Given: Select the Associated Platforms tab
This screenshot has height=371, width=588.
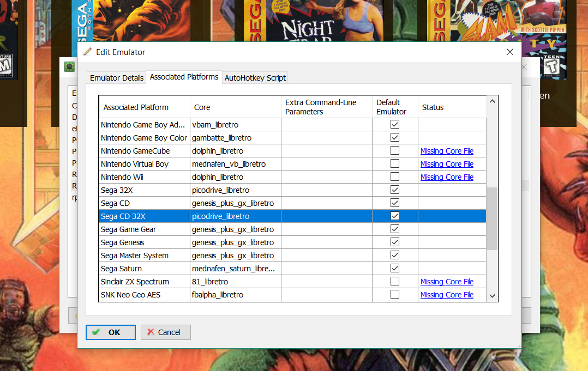Looking at the screenshot, I should tap(184, 77).
